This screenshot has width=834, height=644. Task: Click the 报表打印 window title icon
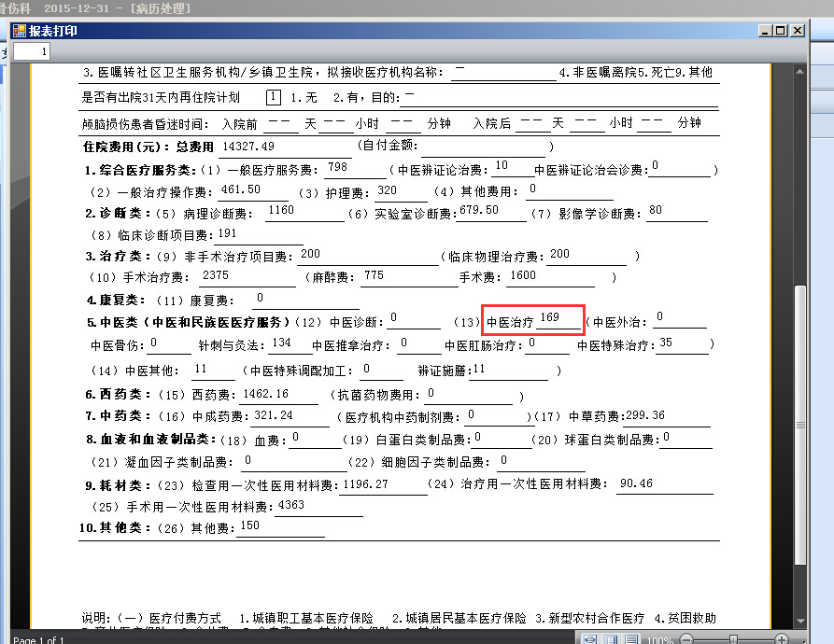click(x=20, y=31)
